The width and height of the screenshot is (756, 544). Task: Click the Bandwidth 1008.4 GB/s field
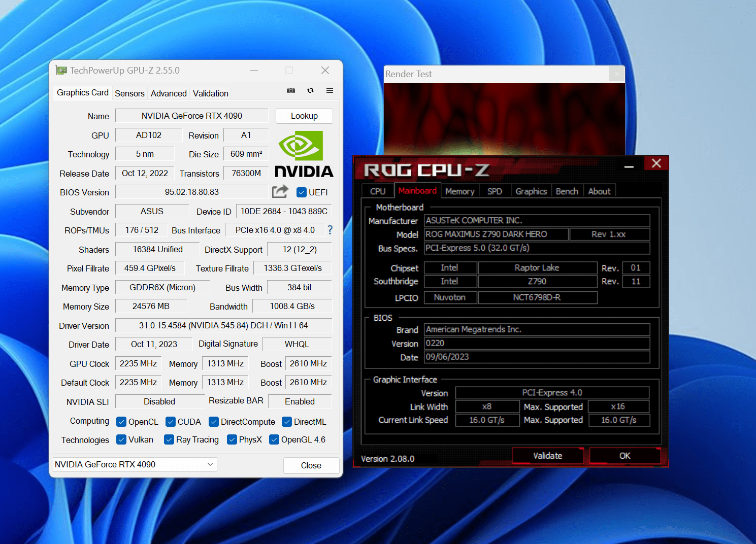click(x=292, y=306)
